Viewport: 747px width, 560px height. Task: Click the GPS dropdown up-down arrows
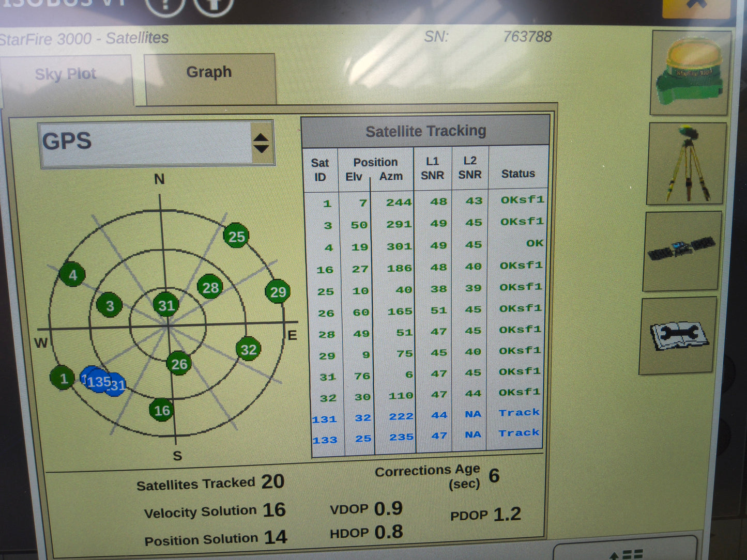(x=262, y=143)
